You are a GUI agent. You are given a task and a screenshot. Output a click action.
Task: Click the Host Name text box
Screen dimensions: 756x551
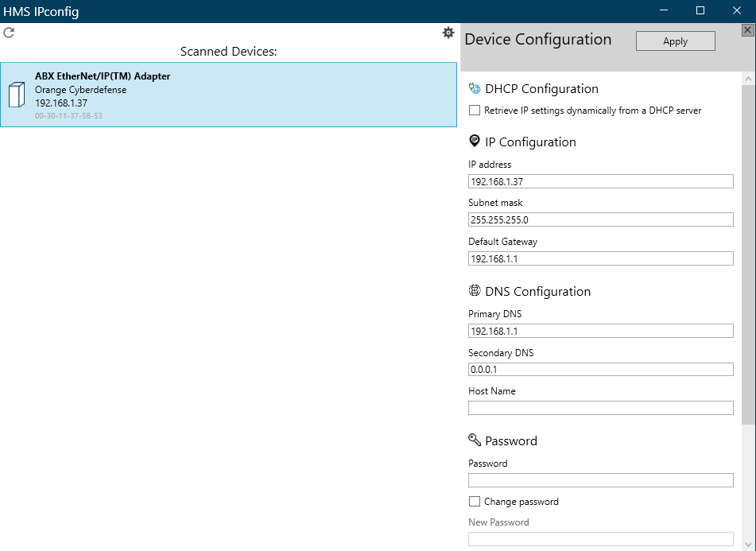pyautogui.click(x=600, y=408)
